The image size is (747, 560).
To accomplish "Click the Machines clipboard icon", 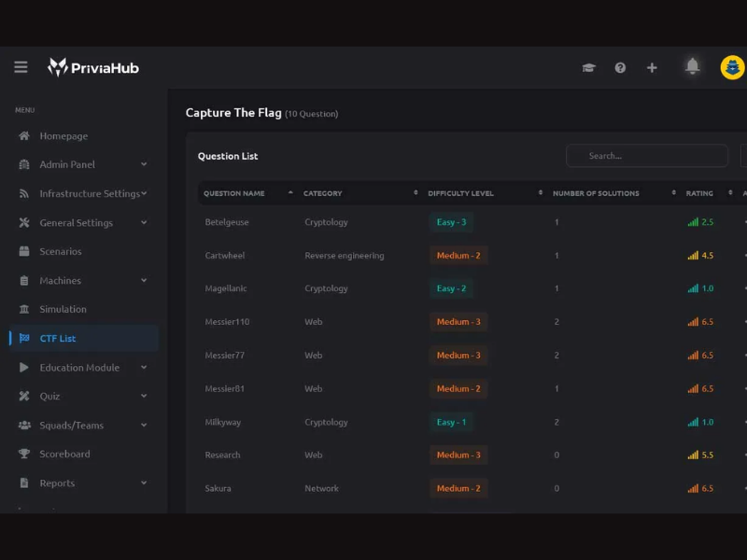I will pyautogui.click(x=24, y=281).
